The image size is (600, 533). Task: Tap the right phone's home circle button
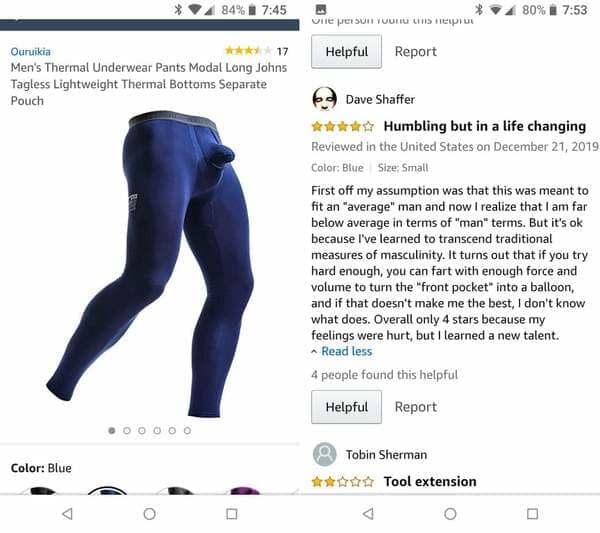(x=450, y=514)
